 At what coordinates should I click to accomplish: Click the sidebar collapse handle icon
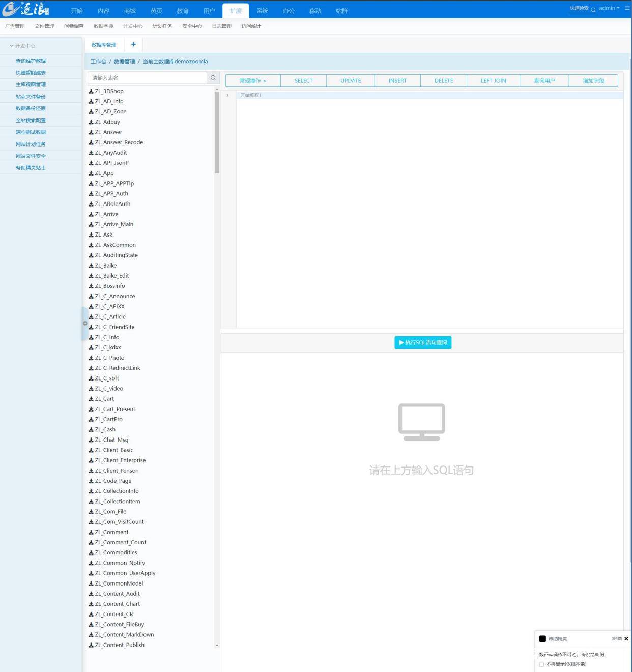click(85, 324)
